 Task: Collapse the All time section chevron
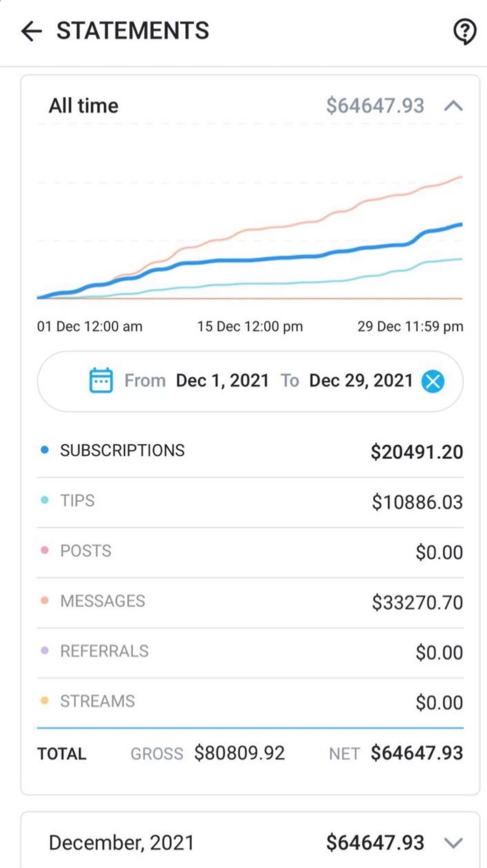[x=453, y=106]
